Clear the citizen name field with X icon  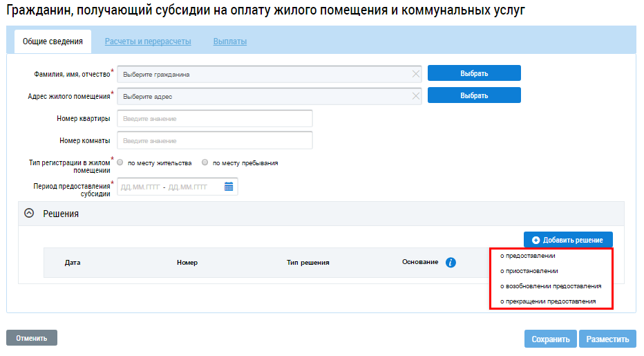tap(415, 74)
